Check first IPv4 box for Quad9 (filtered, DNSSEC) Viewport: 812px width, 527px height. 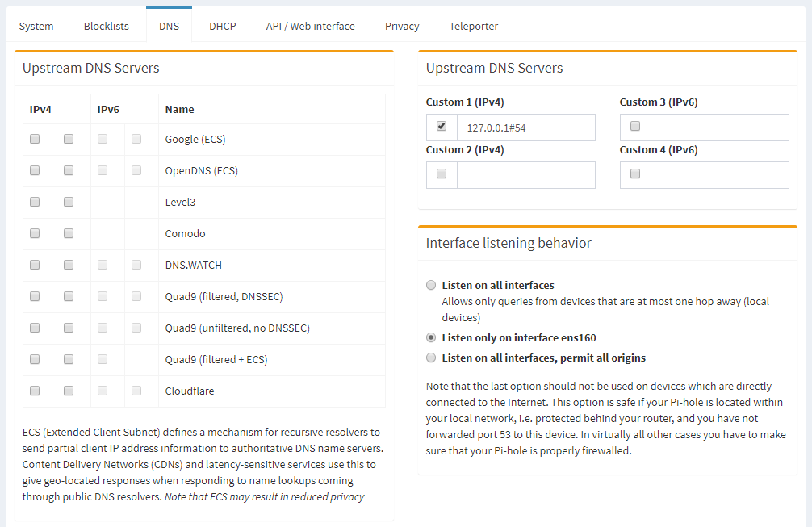(x=35, y=296)
